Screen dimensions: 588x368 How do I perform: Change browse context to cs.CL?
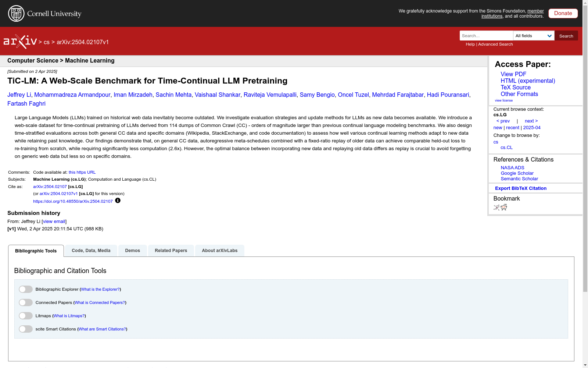click(x=506, y=148)
